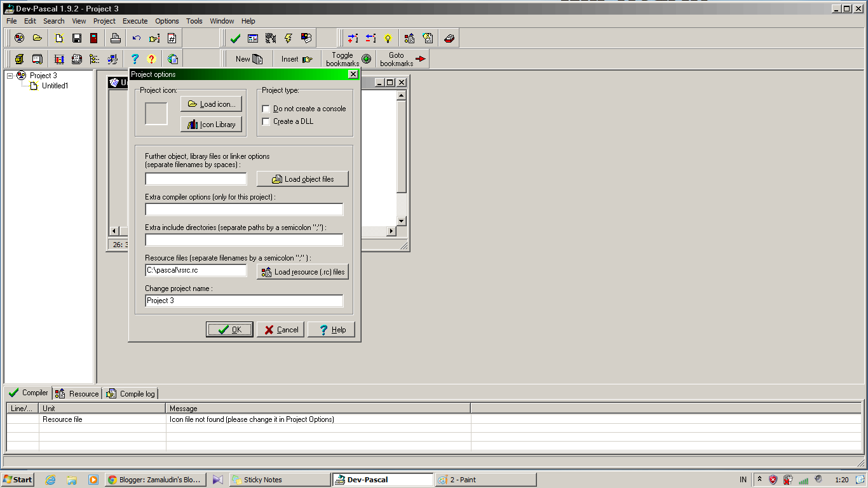The image size is (868, 488).
Task: Click the tree structure icon in second toolbar
Action: coord(94,59)
